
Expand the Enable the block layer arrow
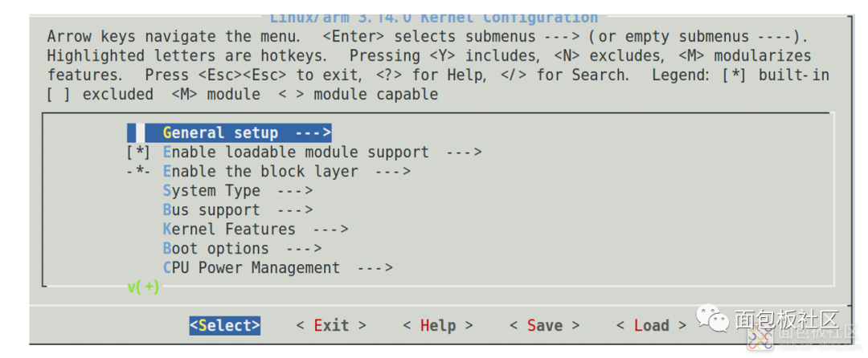tap(393, 171)
